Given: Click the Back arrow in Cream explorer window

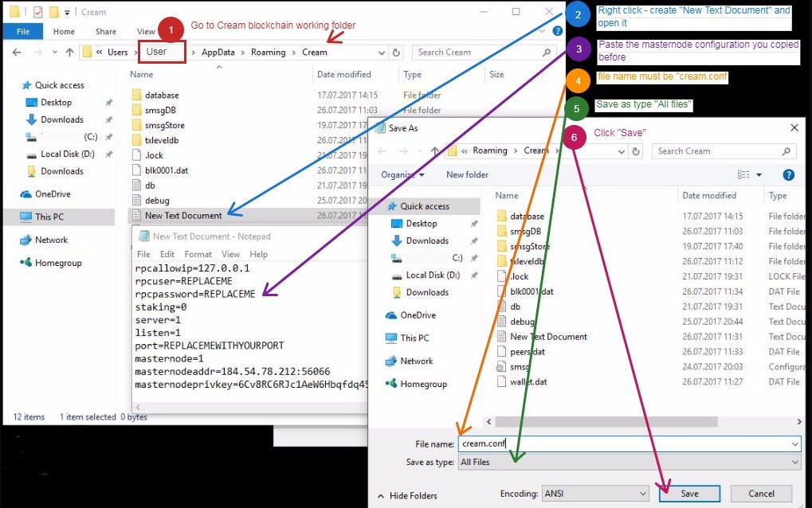Looking at the screenshot, I should (x=17, y=53).
